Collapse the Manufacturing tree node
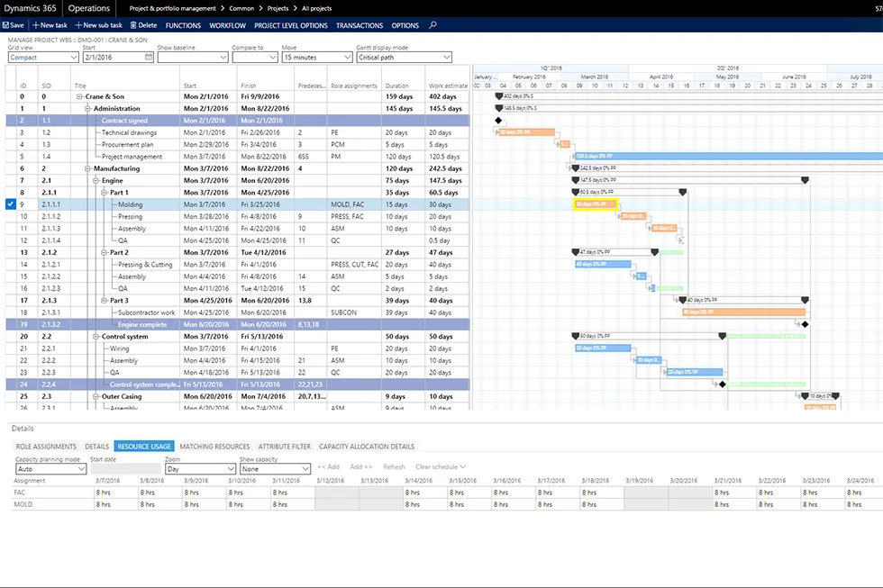 point(88,168)
